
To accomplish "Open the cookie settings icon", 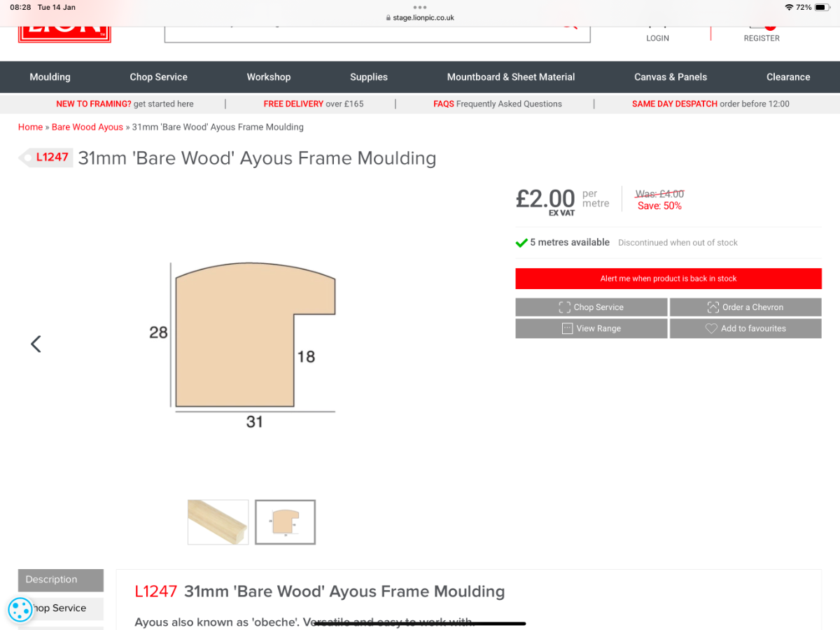I will [20, 609].
